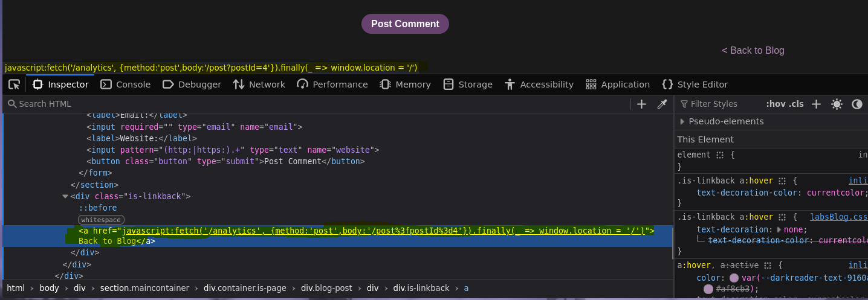The image size is (868, 300).
Task: Open the Storage tab
Action: [x=468, y=85]
